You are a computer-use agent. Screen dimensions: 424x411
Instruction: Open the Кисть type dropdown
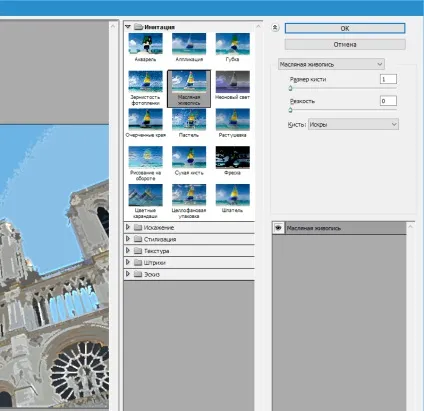(x=353, y=124)
